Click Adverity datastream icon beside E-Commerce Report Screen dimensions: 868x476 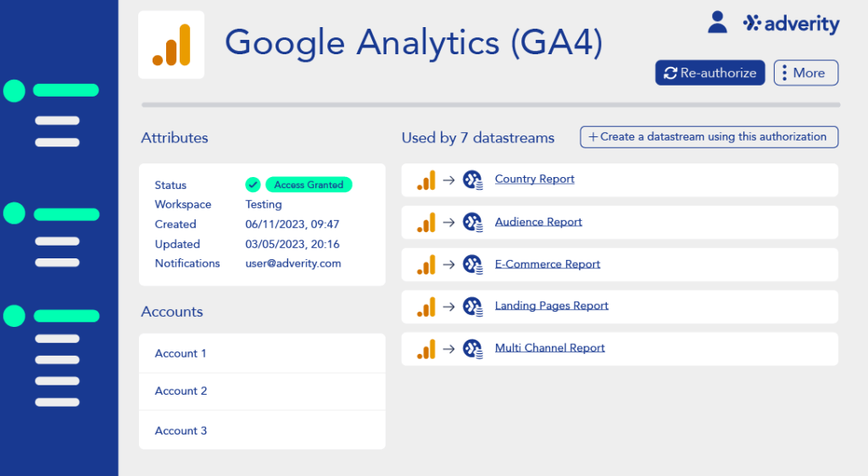tap(473, 264)
